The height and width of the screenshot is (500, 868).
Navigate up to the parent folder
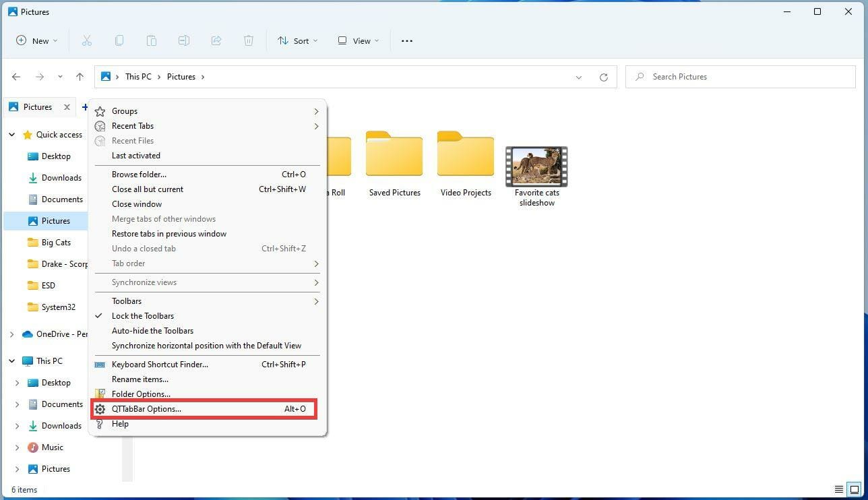80,76
